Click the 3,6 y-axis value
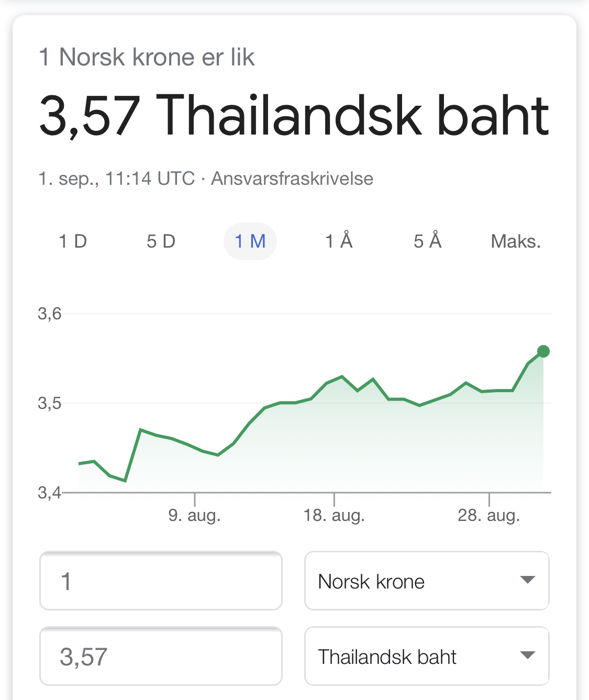 50,314
